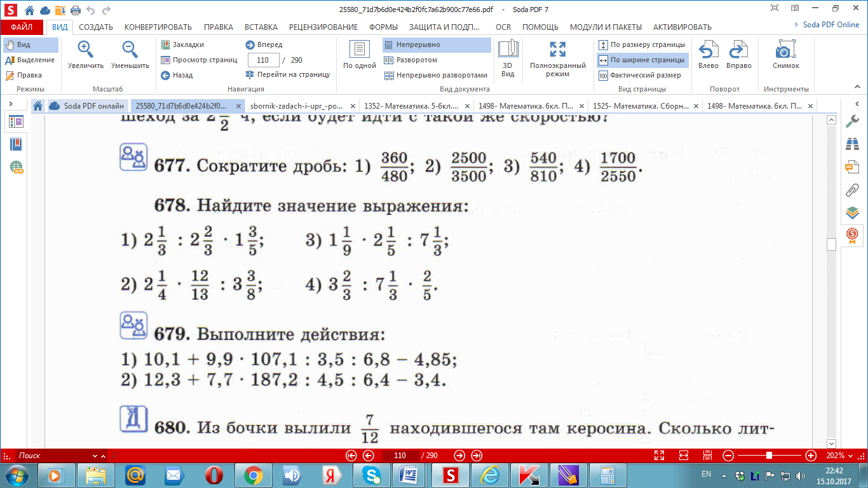Enable Непрерывно разворотами view mode
This screenshot has width=868, height=488.
[x=437, y=75]
